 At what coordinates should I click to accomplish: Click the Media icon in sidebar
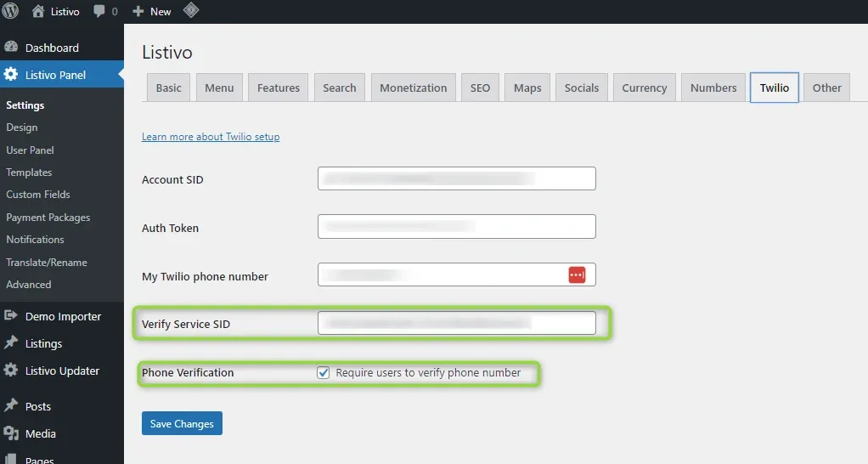pyautogui.click(x=11, y=433)
